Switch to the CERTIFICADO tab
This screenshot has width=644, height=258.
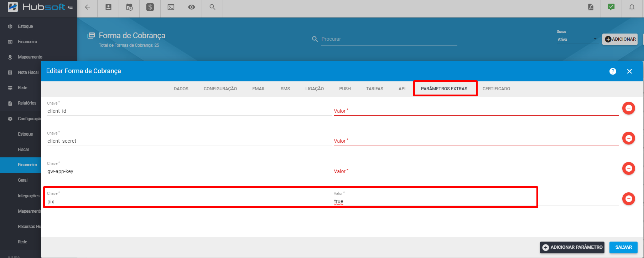point(496,89)
